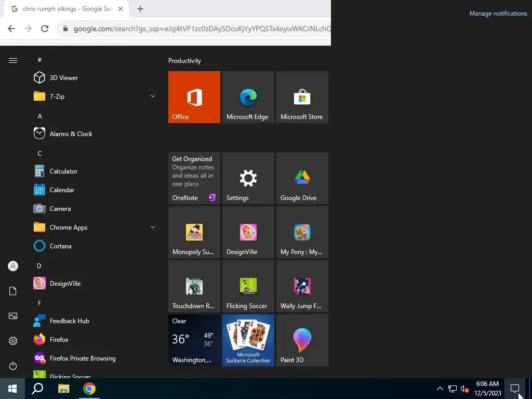This screenshot has height=399, width=532.
Task: Open network status tray icon
Action: (453, 389)
